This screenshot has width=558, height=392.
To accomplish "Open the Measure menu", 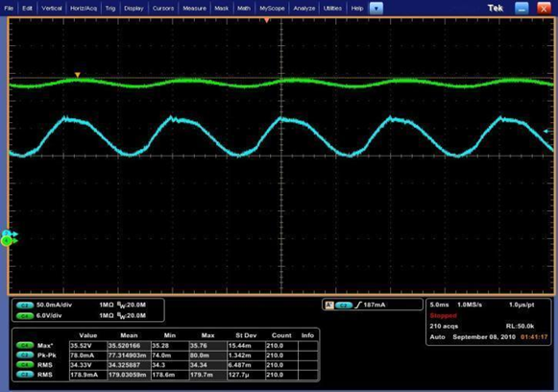I will [x=194, y=9].
